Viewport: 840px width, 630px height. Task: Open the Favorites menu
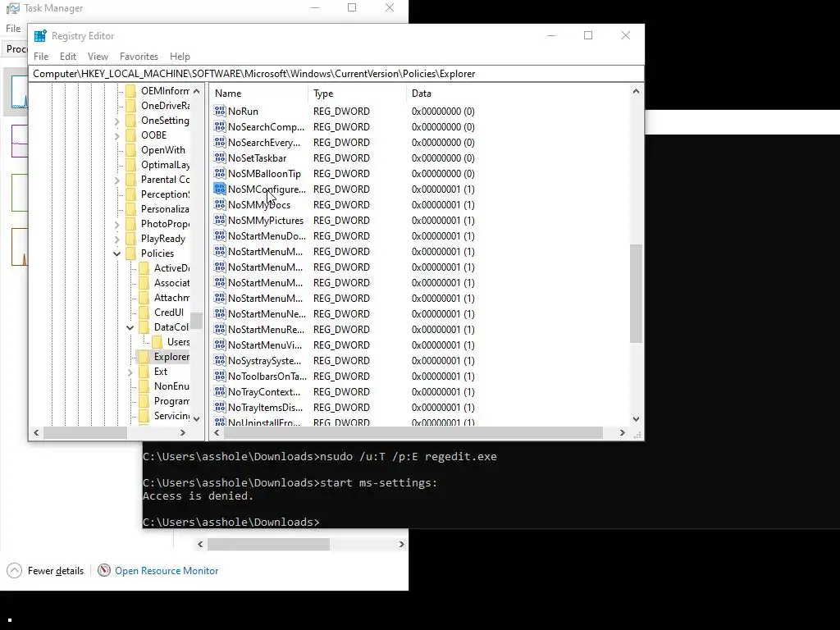click(x=139, y=57)
